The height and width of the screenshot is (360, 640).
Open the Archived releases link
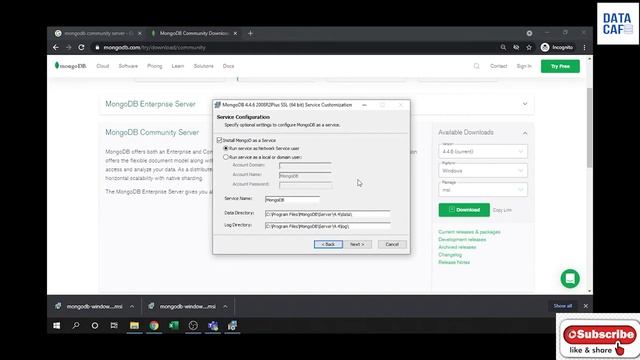click(x=457, y=247)
